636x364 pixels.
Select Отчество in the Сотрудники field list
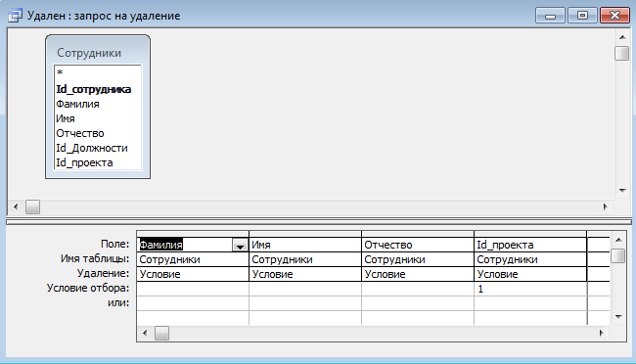click(98, 133)
